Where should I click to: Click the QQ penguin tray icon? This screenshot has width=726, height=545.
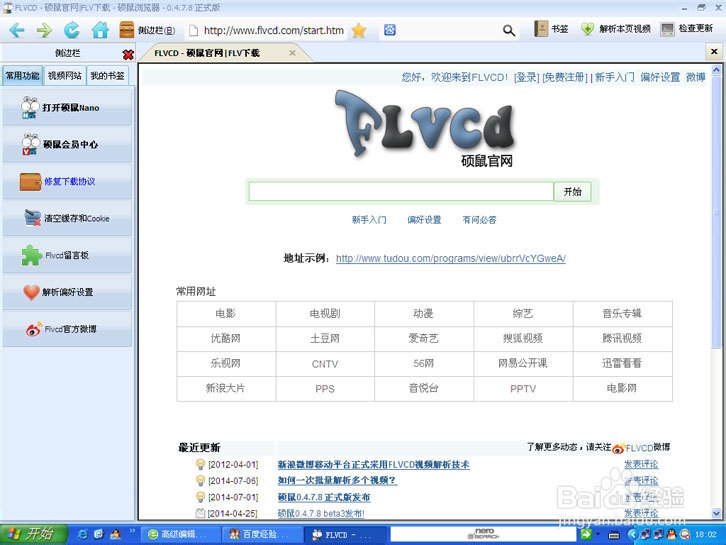coord(670,534)
